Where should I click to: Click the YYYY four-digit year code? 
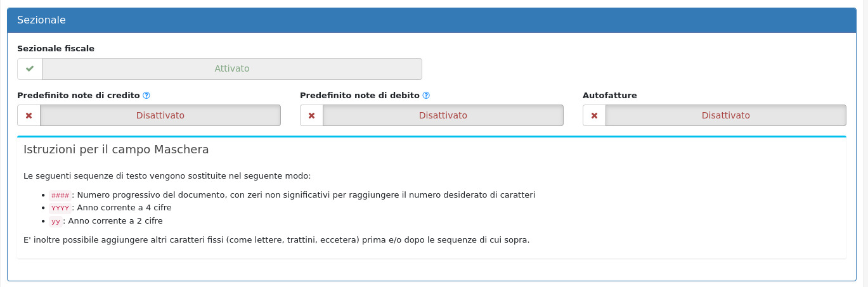(x=60, y=208)
